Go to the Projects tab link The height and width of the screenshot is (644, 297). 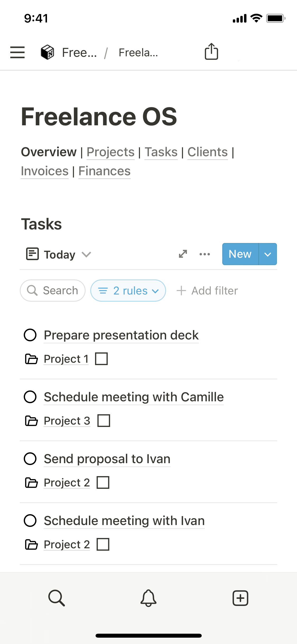[x=111, y=152]
